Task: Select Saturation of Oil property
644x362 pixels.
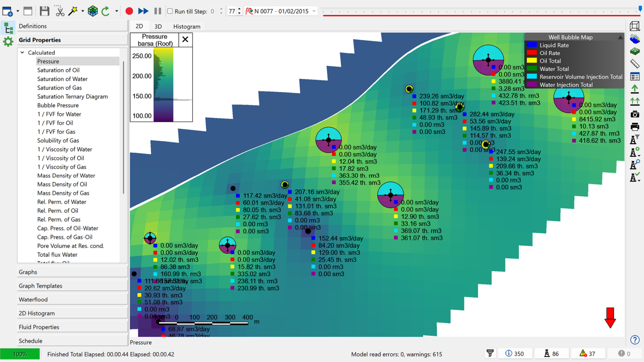Action: pyautogui.click(x=58, y=70)
